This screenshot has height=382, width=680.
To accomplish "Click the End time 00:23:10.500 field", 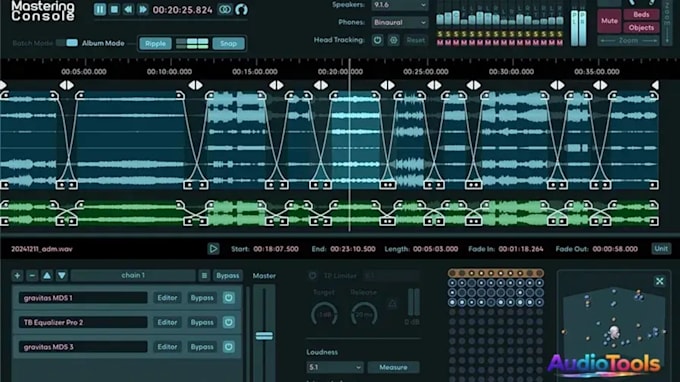I will coord(353,249).
